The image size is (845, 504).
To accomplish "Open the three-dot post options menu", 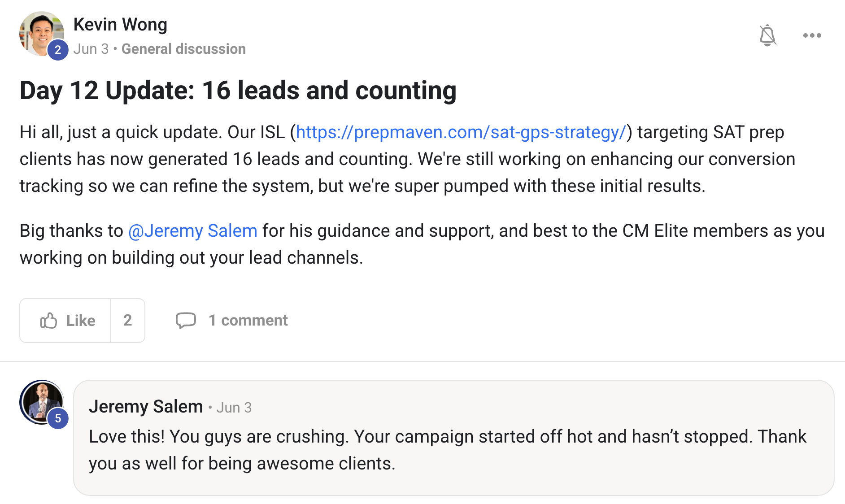I will (812, 35).
